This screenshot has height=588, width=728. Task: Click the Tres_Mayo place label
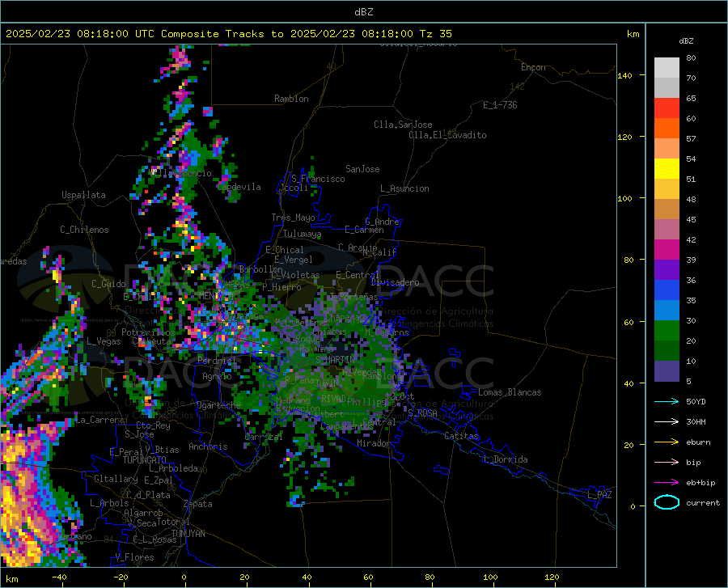(x=293, y=218)
